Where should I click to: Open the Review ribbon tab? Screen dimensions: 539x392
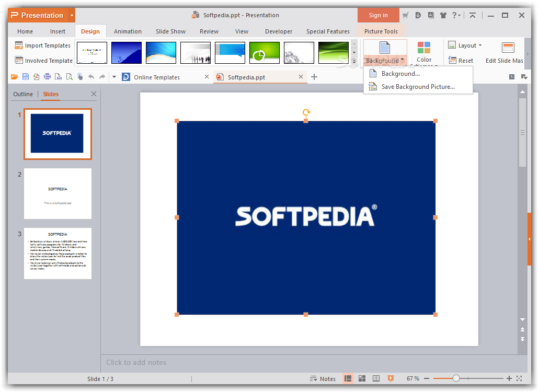(209, 31)
